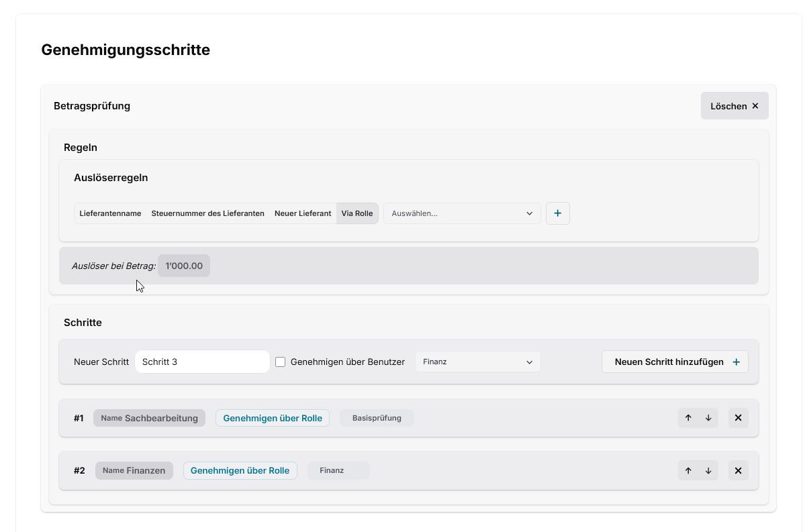Click the Neuen Schritt hinzufügen button
The height and width of the screenshot is (532, 805).
674,362
